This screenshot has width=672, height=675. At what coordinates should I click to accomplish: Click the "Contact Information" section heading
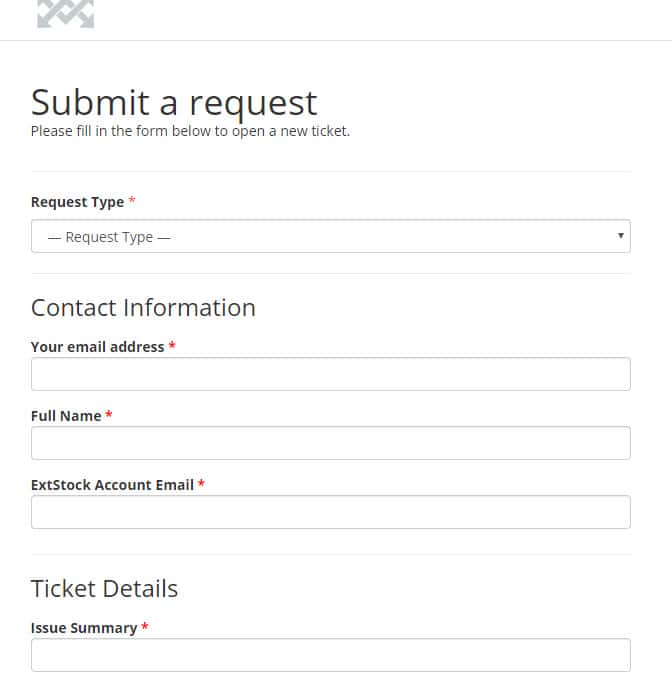point(143,307)
